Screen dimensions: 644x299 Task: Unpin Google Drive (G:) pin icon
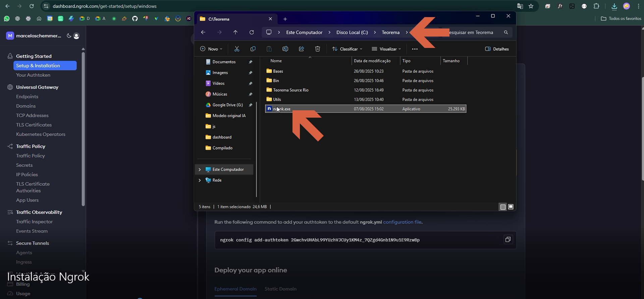coord(250,105)
